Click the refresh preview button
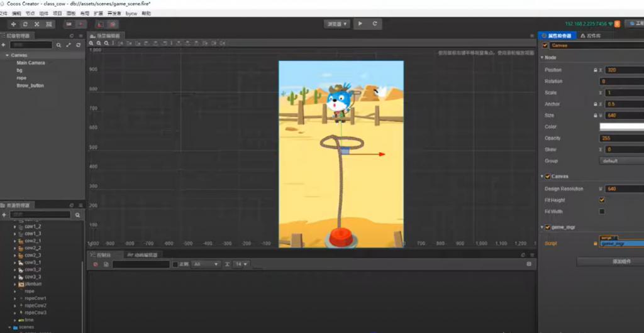644x333 pixels. pyautogui.click(x=375, y=24)
